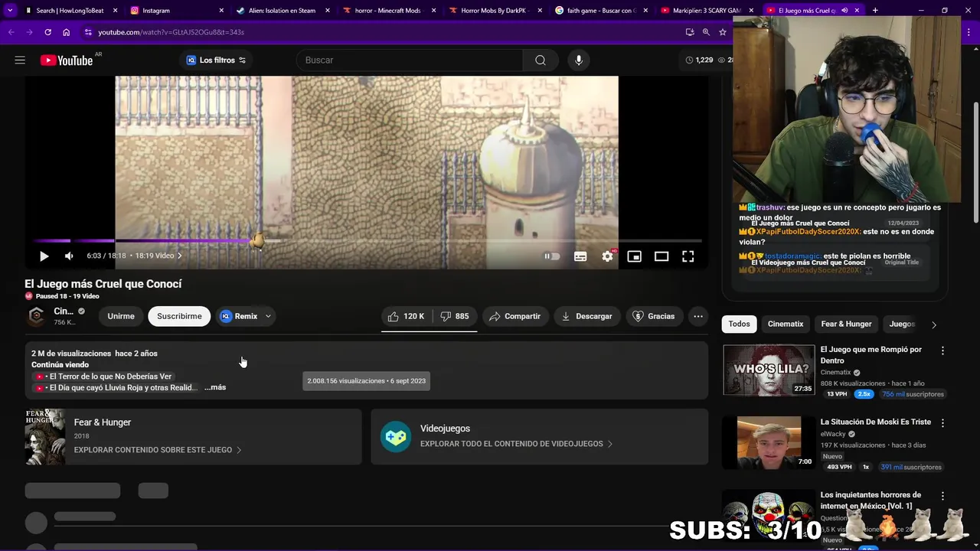
Task: Open browser tab search dropdown arrow
Action: tap(9, 11)
